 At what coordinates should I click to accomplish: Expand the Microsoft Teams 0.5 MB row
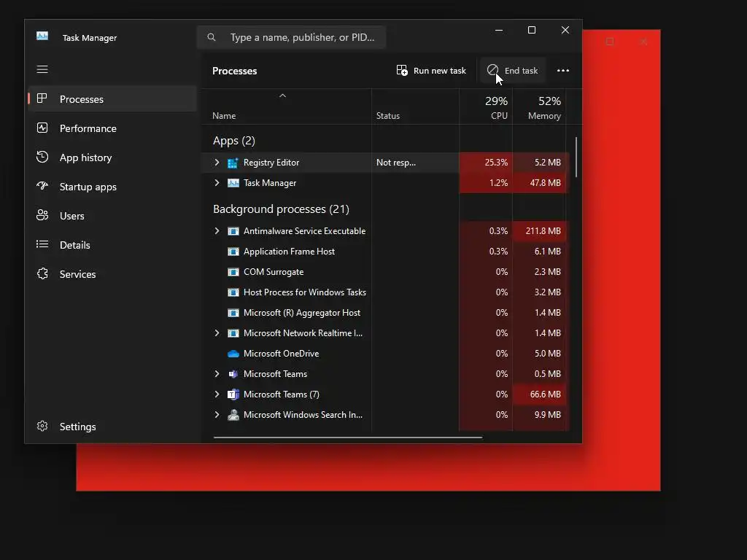coord(217,374)
